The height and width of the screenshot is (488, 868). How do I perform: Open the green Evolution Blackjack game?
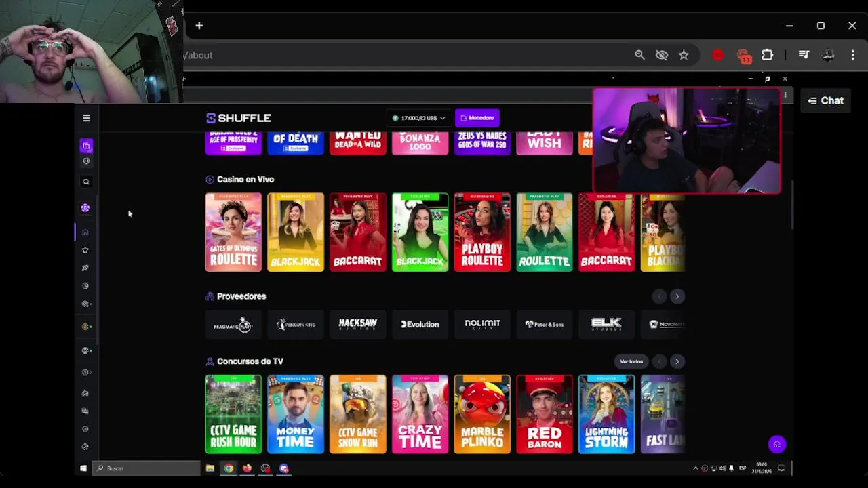click(420, 232)
